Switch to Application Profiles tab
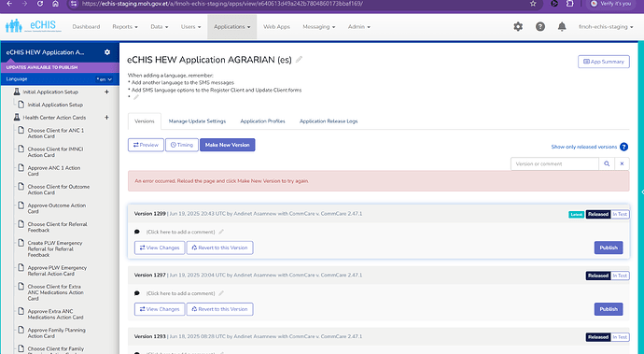This screenshot has width=644, height=354. click(x=262, y=121)
